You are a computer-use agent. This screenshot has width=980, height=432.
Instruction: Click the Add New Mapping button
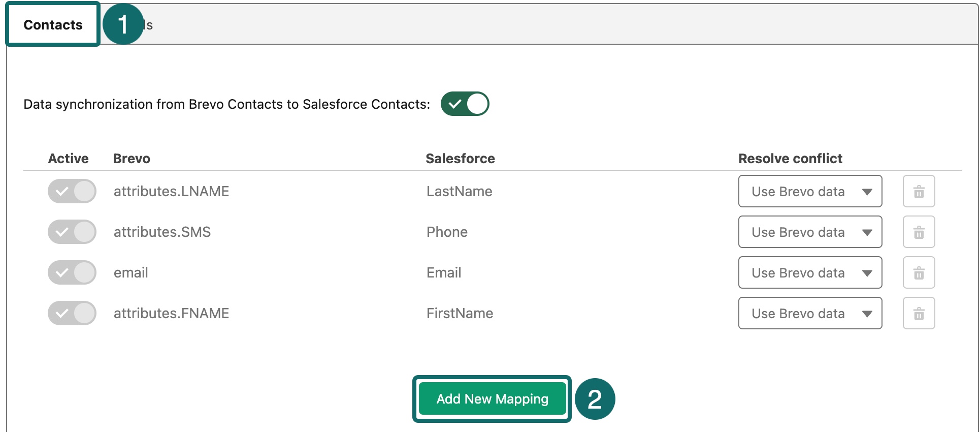tap(492, 399)
